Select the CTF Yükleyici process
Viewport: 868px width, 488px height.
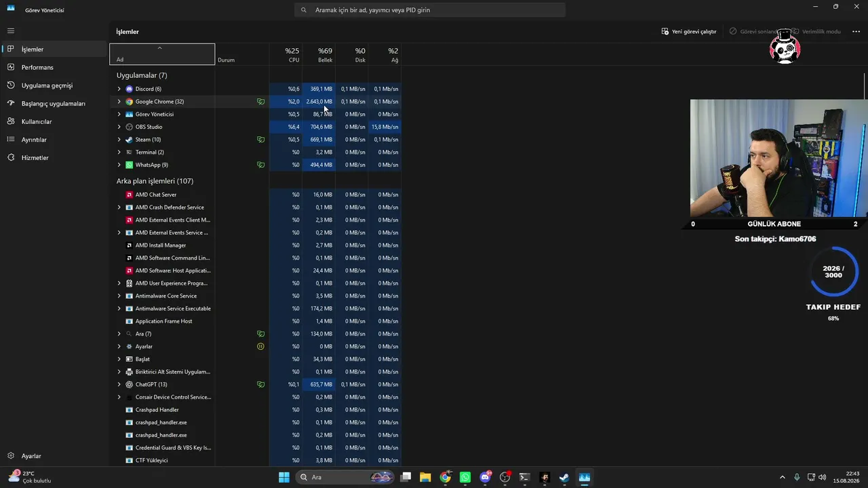(x=256, y=460)
